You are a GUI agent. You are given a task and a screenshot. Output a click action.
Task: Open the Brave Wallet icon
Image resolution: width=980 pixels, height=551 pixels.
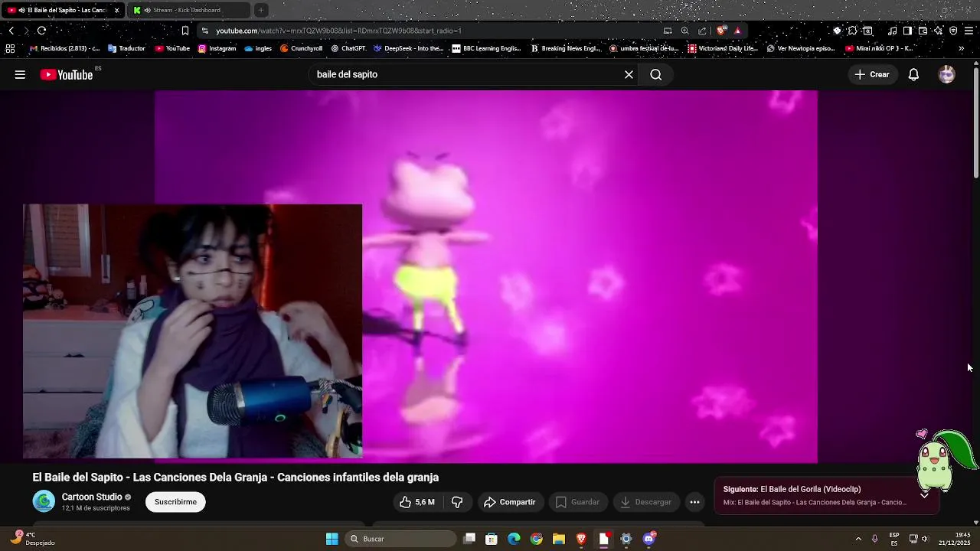(923, 31)
